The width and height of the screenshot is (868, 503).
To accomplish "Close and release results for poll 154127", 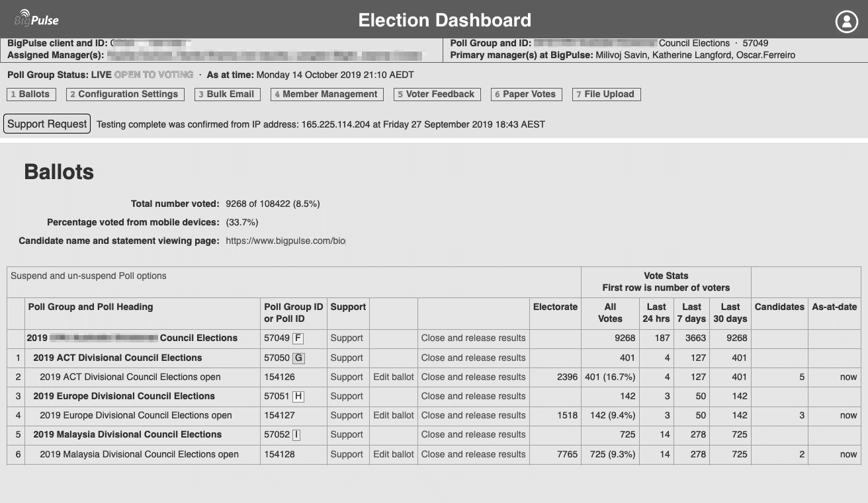I will click(x=474, y=416).
